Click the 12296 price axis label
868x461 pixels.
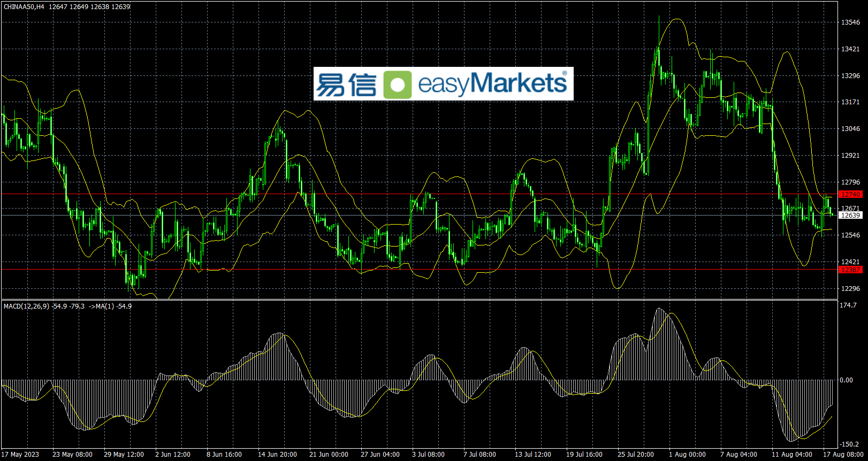850,289
